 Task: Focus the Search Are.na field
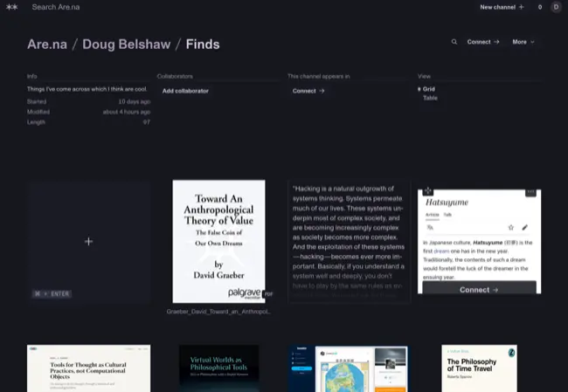[x=56, y=7]
